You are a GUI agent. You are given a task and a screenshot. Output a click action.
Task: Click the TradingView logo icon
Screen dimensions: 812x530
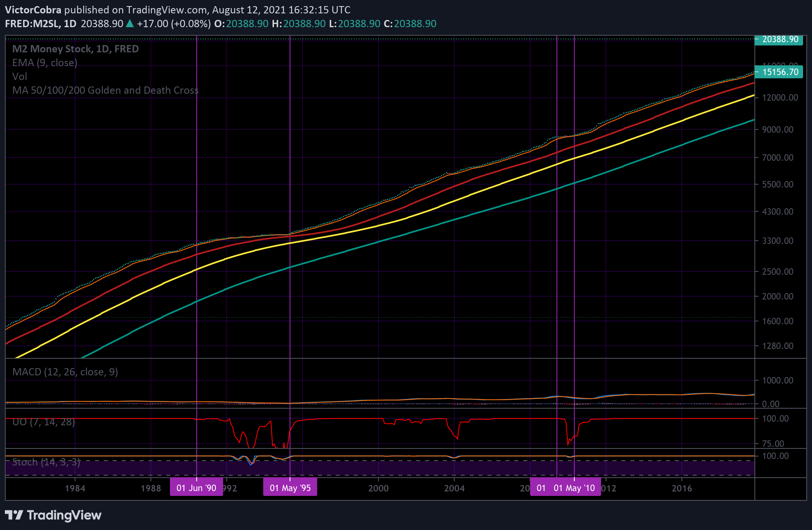14,515
